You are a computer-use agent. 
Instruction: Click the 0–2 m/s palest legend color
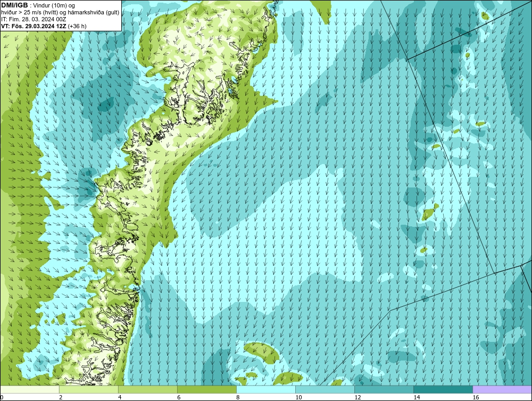[30, 389]
